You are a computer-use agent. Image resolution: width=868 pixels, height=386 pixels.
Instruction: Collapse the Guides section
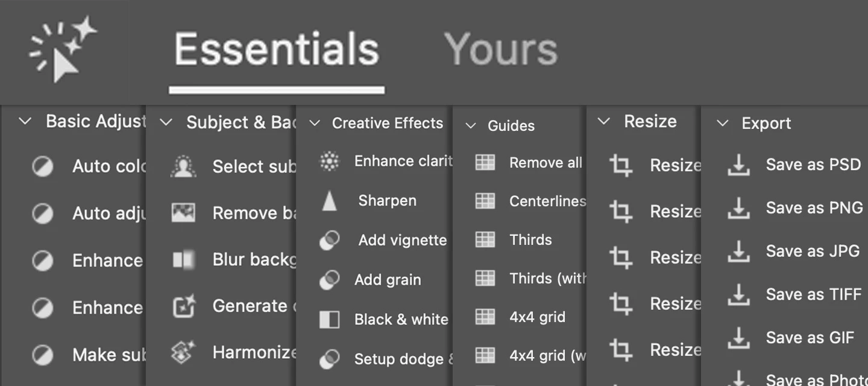pos(472,126)
